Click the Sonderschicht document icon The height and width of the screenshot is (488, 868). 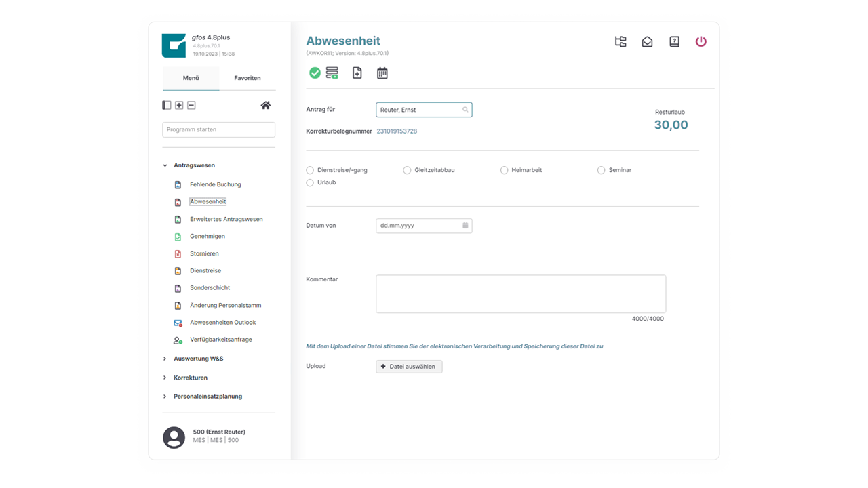pos(178,288)
